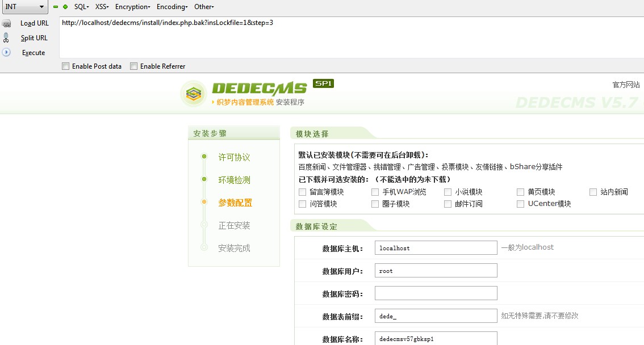Click the Split URL scissors icon
Viewport: 644px width, 345px height.
pos(6,38)
